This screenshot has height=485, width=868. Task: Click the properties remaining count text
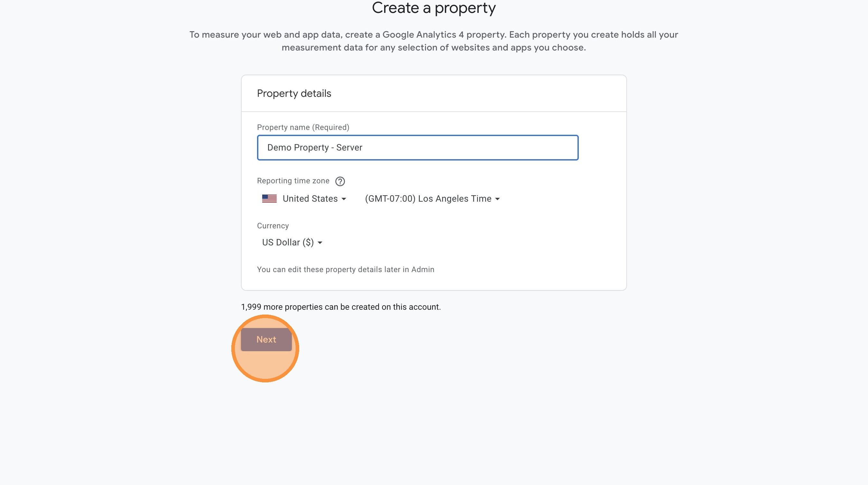(340, 307)
